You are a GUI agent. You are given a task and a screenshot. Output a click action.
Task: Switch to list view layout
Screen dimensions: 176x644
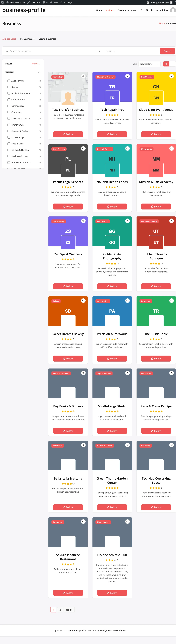172,64
